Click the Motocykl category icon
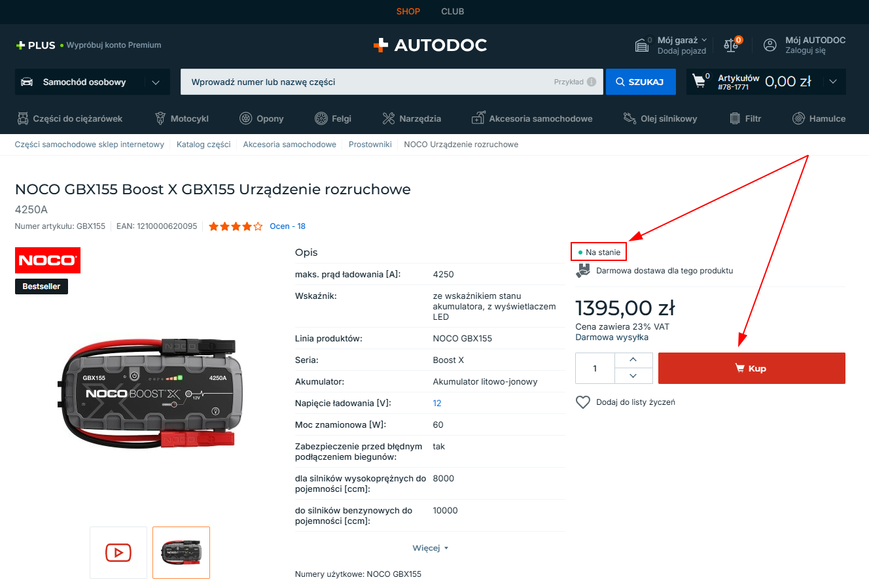This screenshot has height=588, width=869. [160, 118]
